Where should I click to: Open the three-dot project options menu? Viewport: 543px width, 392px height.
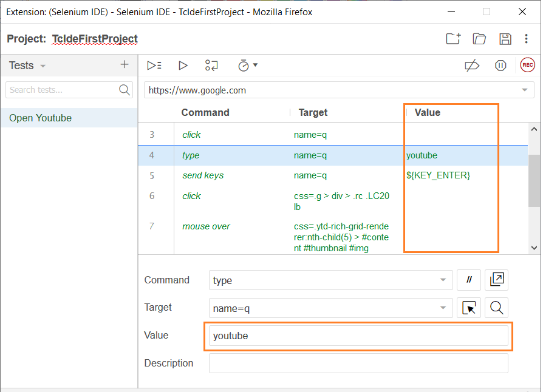(526, 38)
